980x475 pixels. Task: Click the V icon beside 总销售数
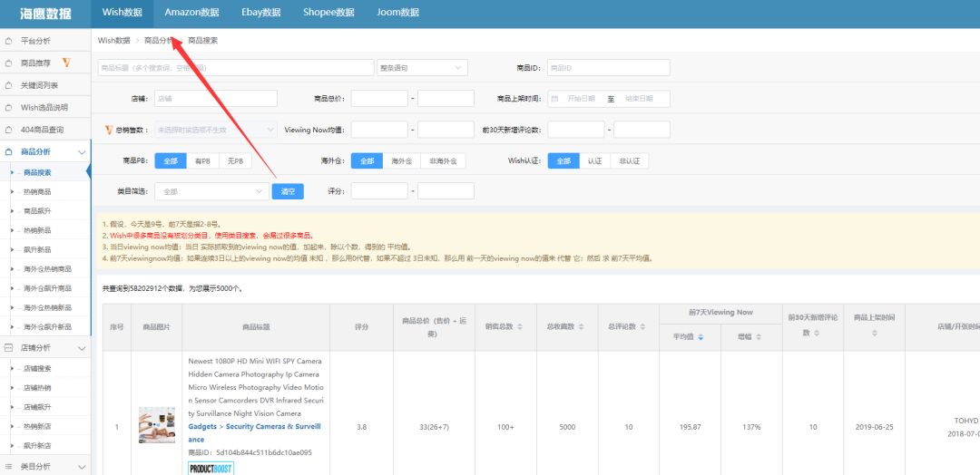(x=109, y=130)
